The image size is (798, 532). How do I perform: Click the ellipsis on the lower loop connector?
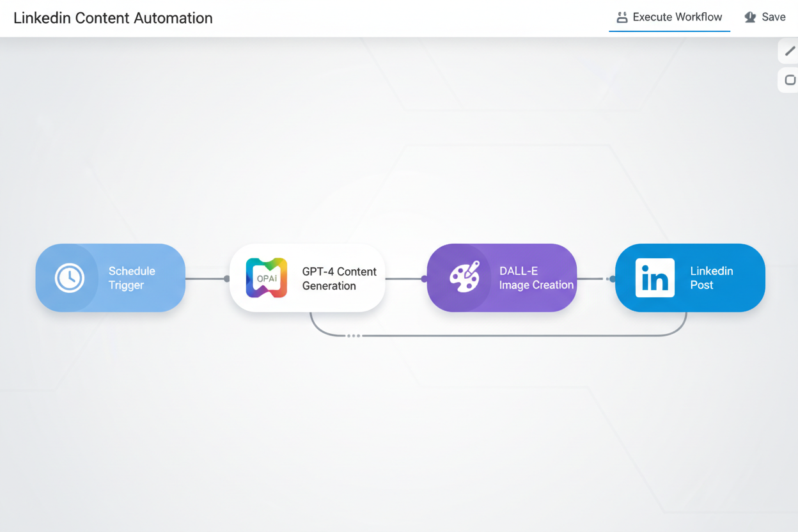click(354, 336)
